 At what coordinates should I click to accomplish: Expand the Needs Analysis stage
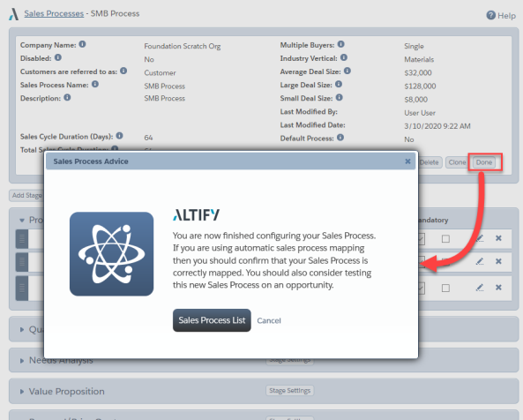(22, 361)
